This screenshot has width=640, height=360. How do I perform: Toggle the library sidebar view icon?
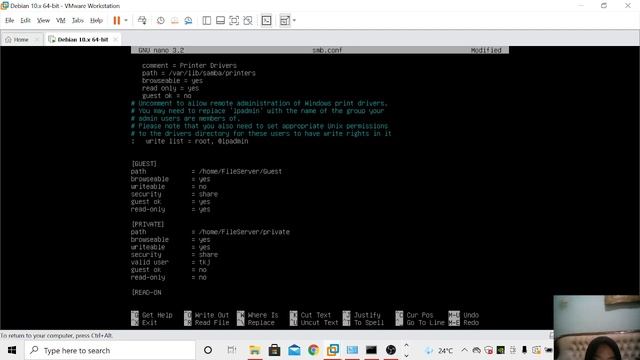click(x=207, y=20)
